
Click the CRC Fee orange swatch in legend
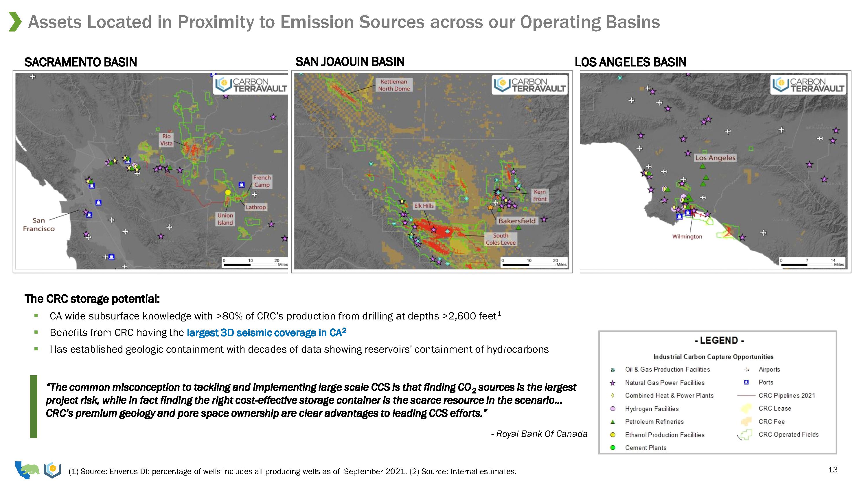pos(746,422)
